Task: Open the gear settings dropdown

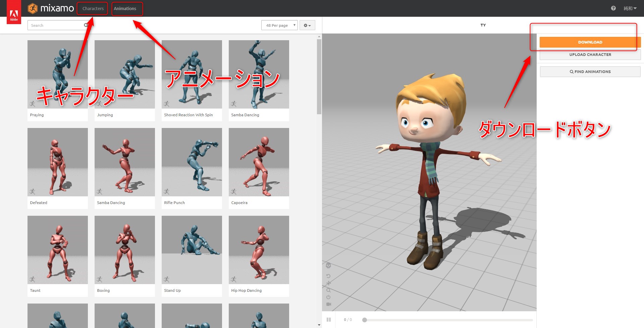Action: pos(307,25)
